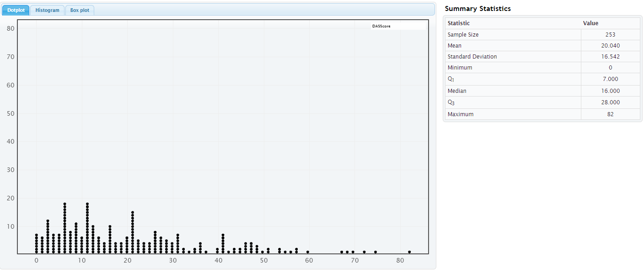Click the rightmost dot near 82
This screenshot has width=644, height=274.
click(408, 251)
